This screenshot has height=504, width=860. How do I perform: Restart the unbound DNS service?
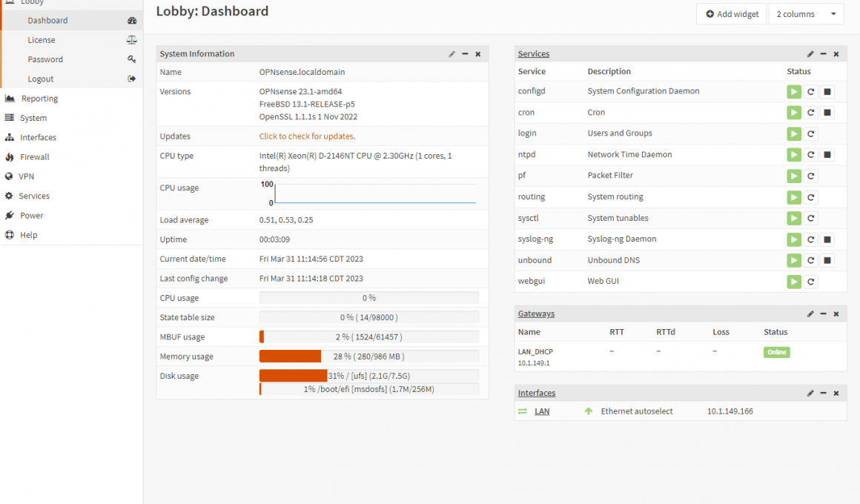811,261
